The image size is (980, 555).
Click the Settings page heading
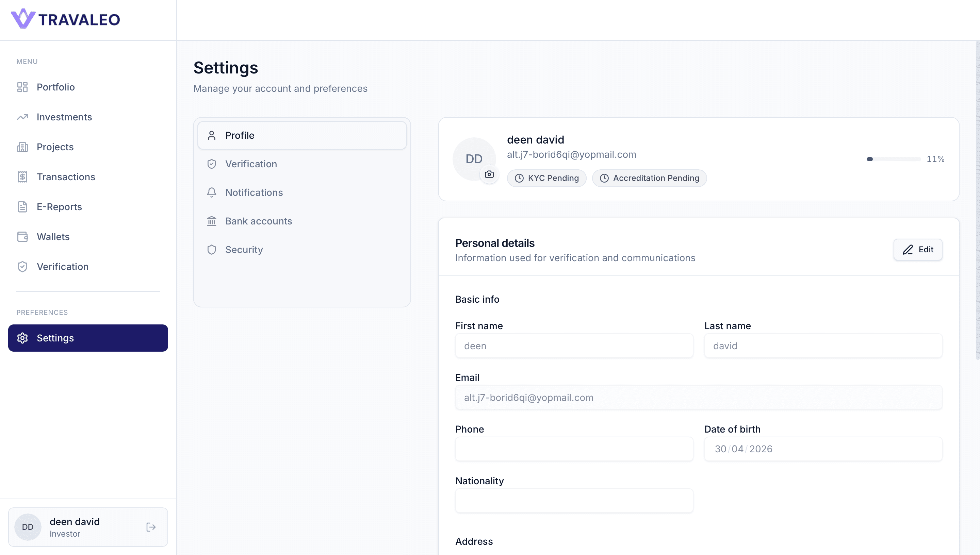tap(226, 68)
